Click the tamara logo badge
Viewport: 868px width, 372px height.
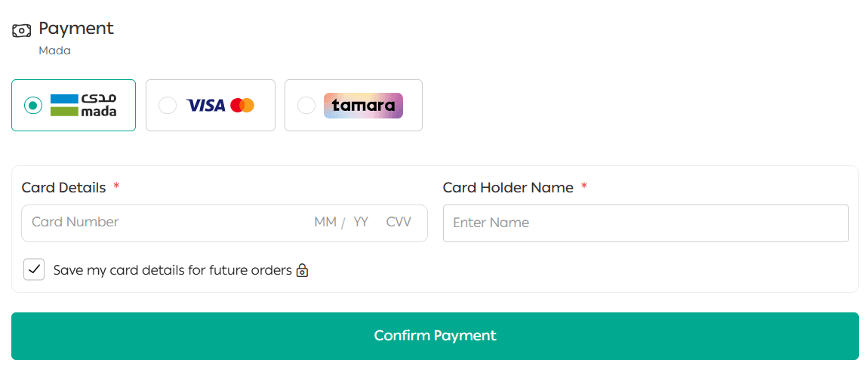(x=363, y=106)
